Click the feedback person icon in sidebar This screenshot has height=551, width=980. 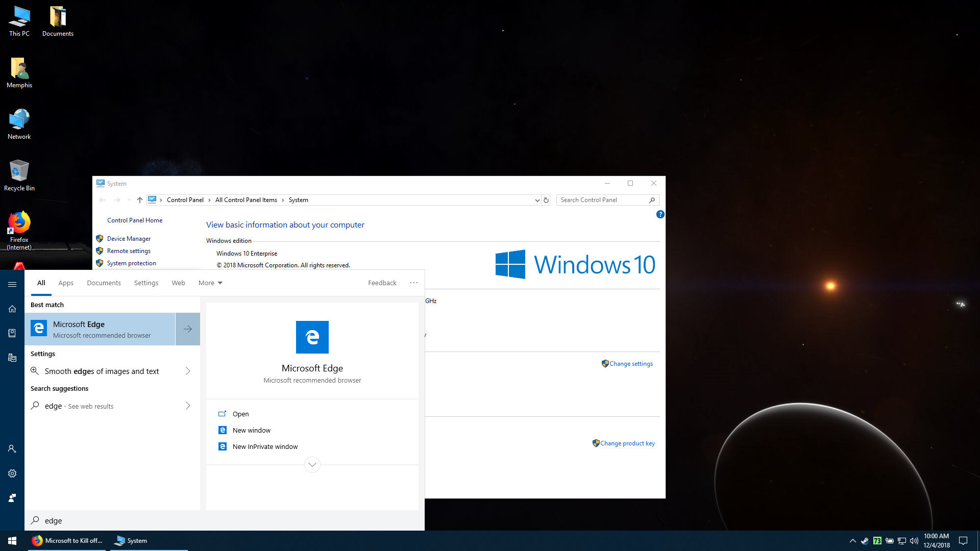click(x=12, y=498)
